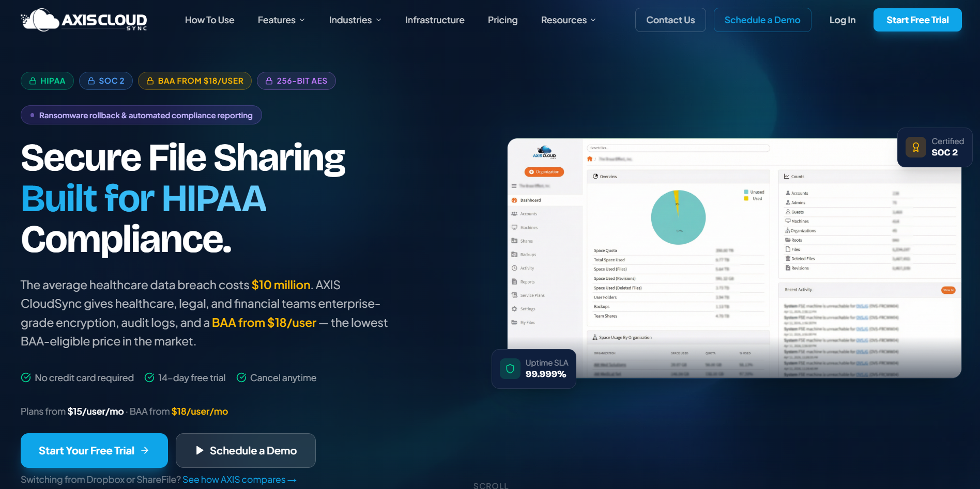The height and width of the screenshot is (489, 980).
Task: Click the Settings gear icon in the preview sidebar
Action: point(514,309)
